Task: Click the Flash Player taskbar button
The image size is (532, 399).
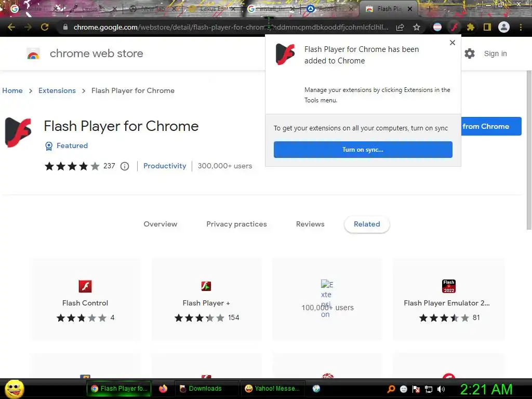Action: tap(119, 389)
